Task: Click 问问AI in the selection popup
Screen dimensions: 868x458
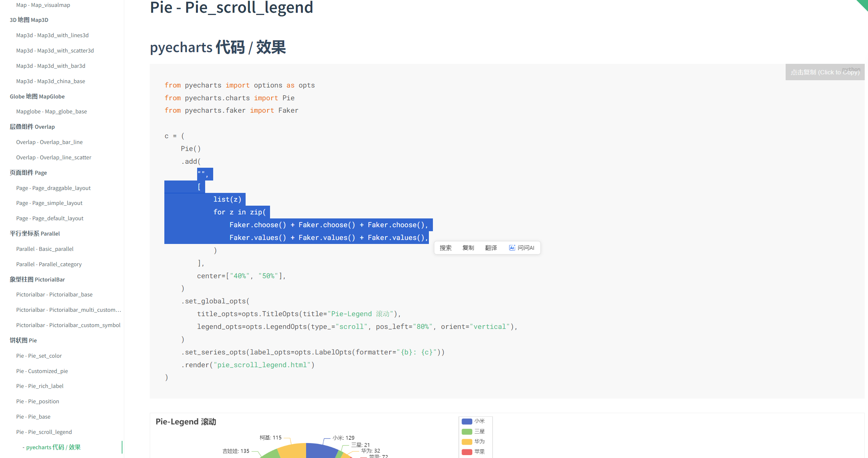Action: coord(521,248)
